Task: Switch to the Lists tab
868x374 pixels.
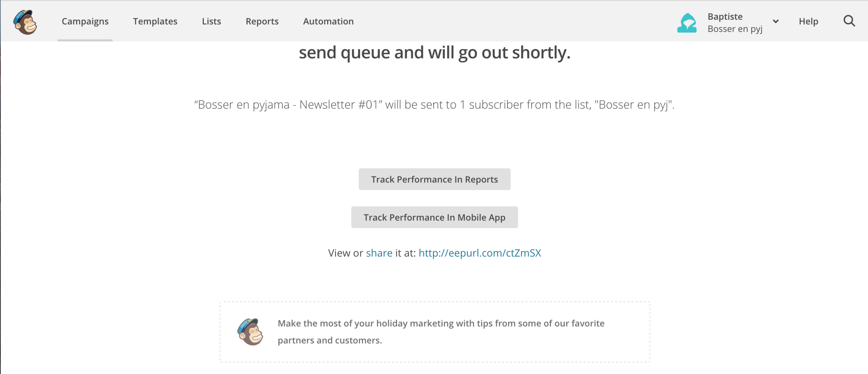Action: click(x=211, y=21)
